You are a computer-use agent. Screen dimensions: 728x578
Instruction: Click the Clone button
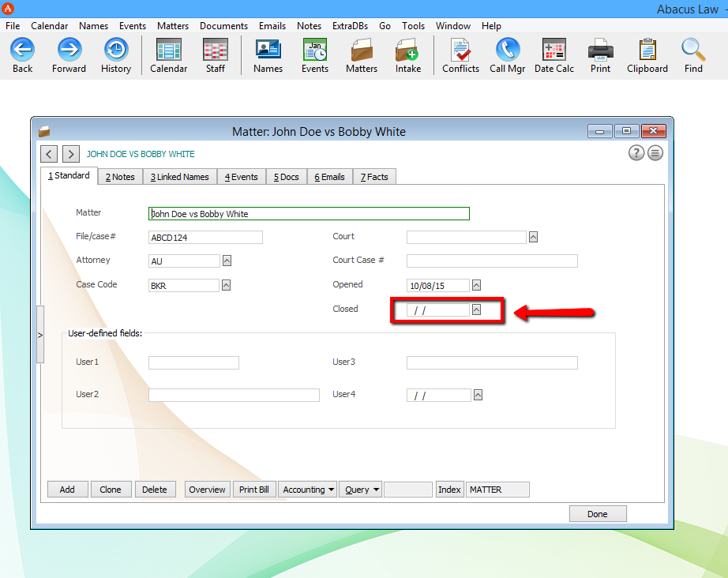pos(111,490)
